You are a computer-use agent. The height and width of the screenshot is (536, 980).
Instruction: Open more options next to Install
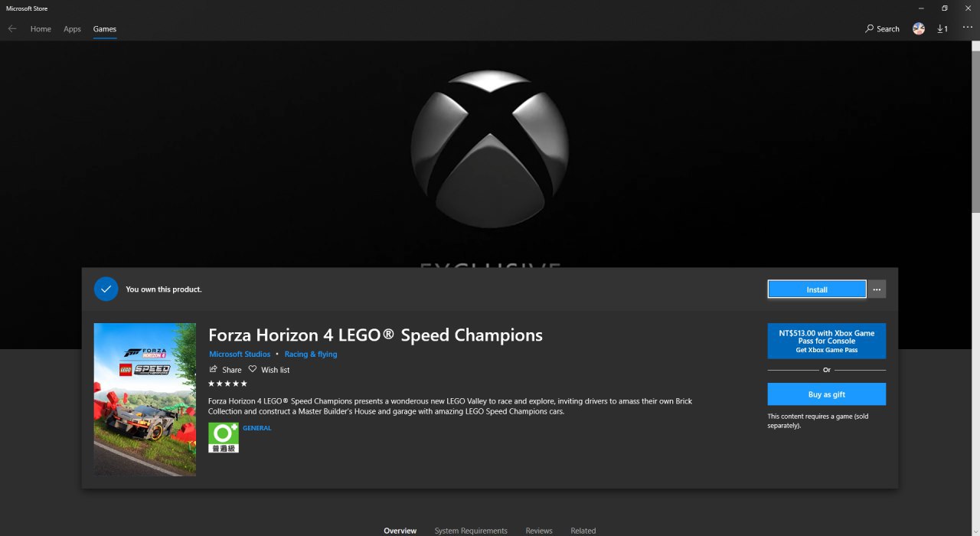coord(877,289)
